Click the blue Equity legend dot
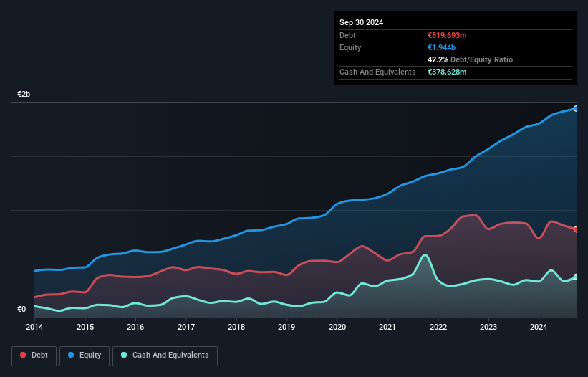 71,355
